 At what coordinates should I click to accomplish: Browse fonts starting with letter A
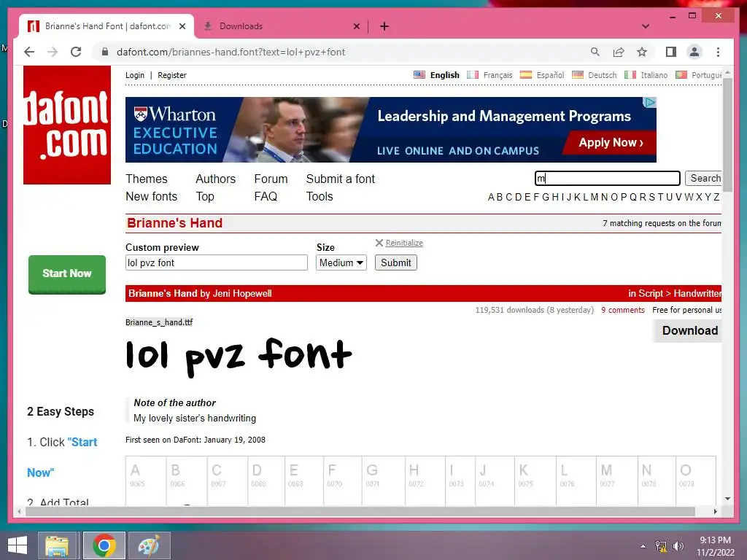[x=491, y=197]
